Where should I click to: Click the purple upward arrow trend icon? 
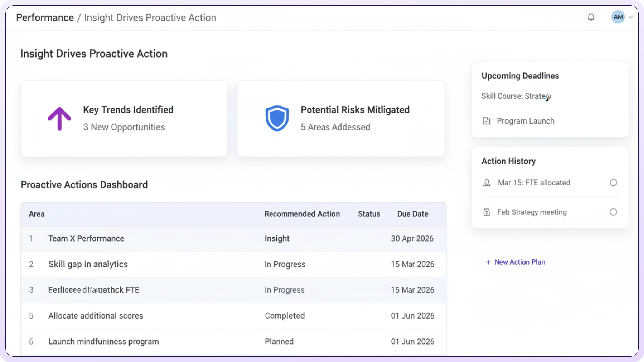click(60, 119)
